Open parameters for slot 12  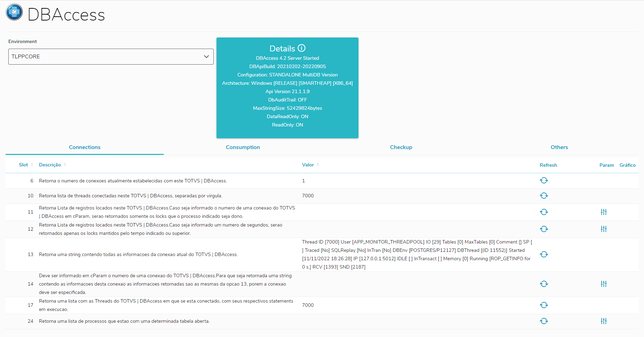click(x=604, y=229)
